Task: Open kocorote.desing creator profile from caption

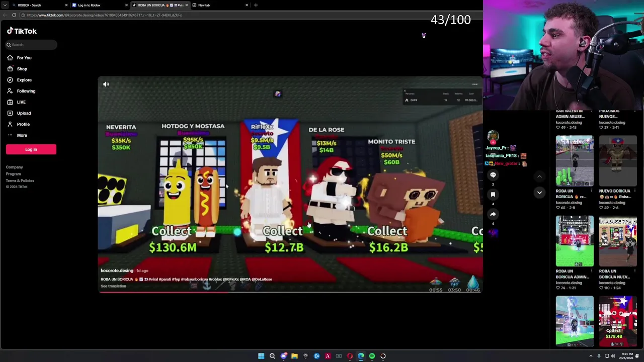Action: tap(117, 270)
